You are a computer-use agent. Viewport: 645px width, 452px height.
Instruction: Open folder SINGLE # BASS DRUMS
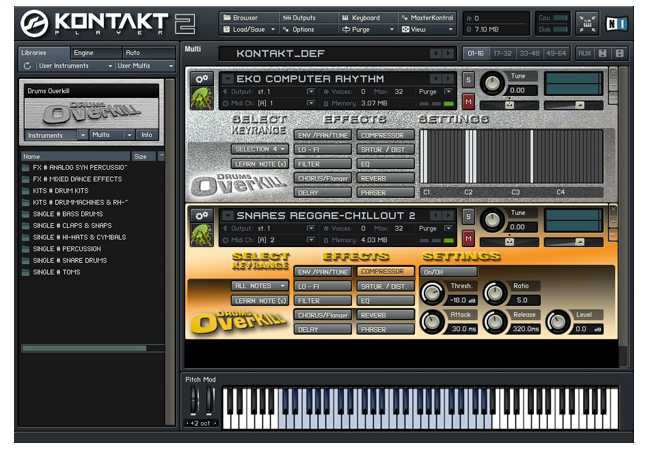(63, 214)
